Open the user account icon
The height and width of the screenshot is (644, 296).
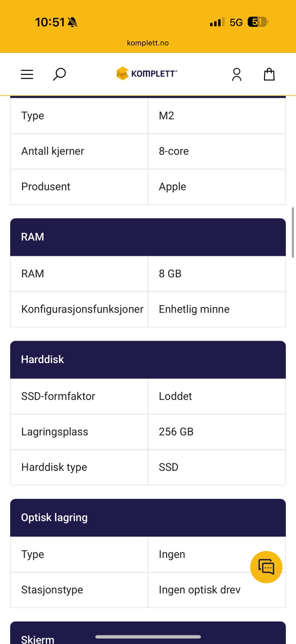[236, 74]
